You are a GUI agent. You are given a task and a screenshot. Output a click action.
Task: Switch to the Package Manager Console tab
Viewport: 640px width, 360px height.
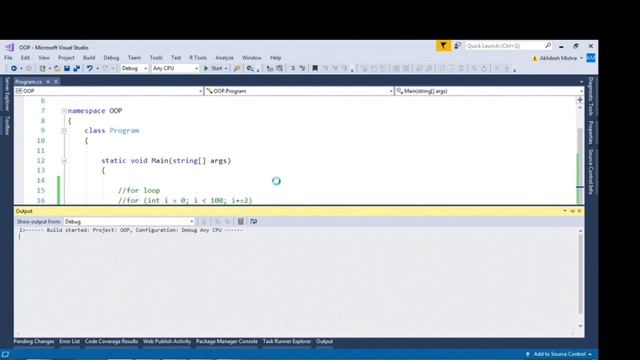(227, 342)
